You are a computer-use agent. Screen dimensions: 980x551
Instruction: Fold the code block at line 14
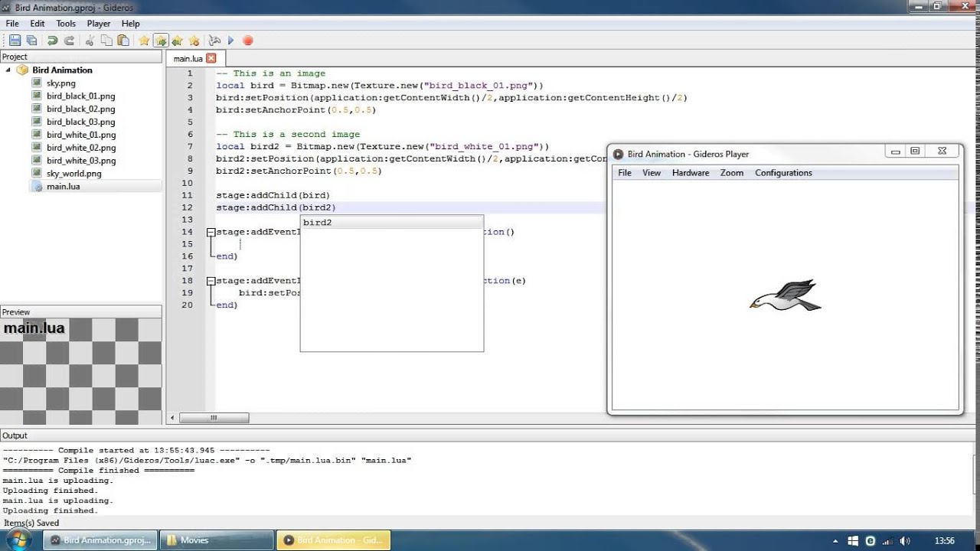[211, 232]
